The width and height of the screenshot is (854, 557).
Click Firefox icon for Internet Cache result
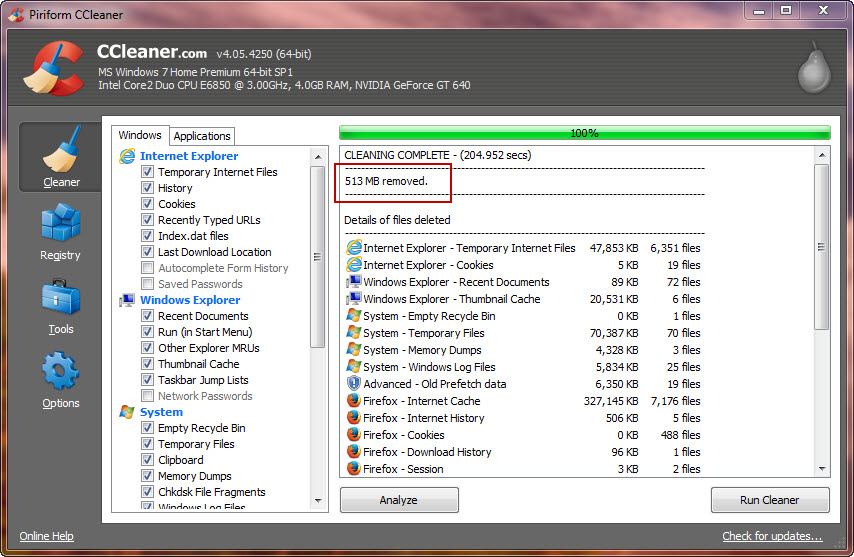(354, 400)
